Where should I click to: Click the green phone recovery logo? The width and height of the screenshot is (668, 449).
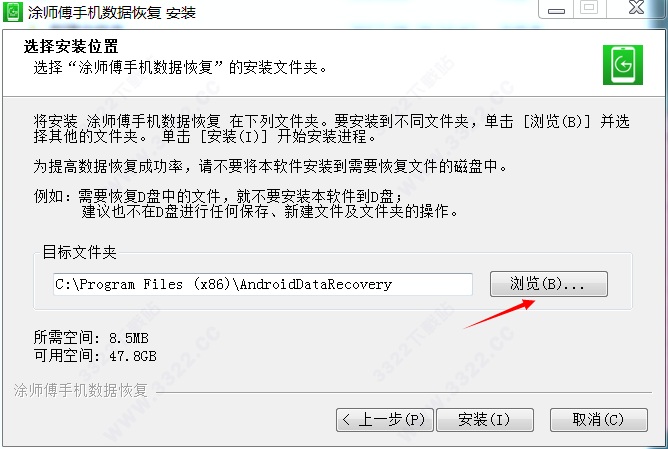click(x=622, y=65)
